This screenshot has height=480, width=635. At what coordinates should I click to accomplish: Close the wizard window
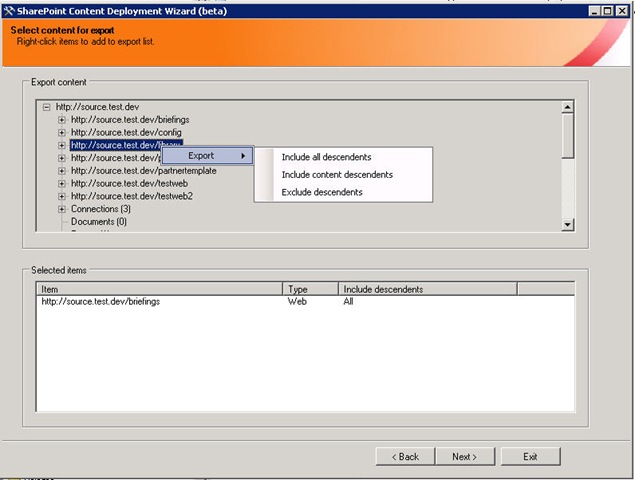[x=622, y=11]
